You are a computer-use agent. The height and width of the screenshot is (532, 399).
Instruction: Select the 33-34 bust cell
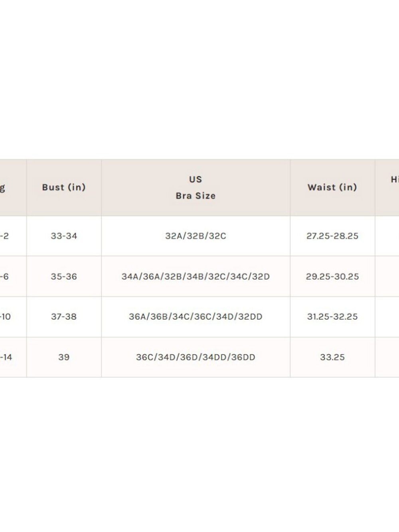coord(64,236)
